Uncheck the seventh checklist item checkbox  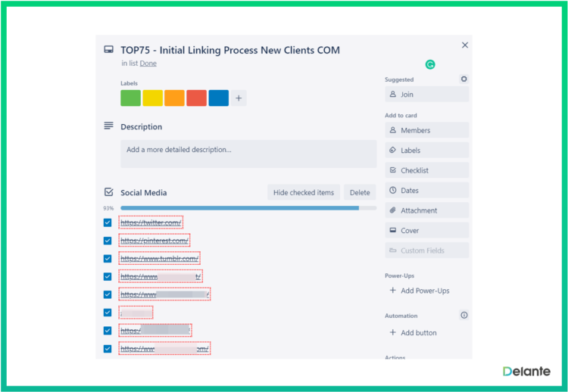coord(108,331)
